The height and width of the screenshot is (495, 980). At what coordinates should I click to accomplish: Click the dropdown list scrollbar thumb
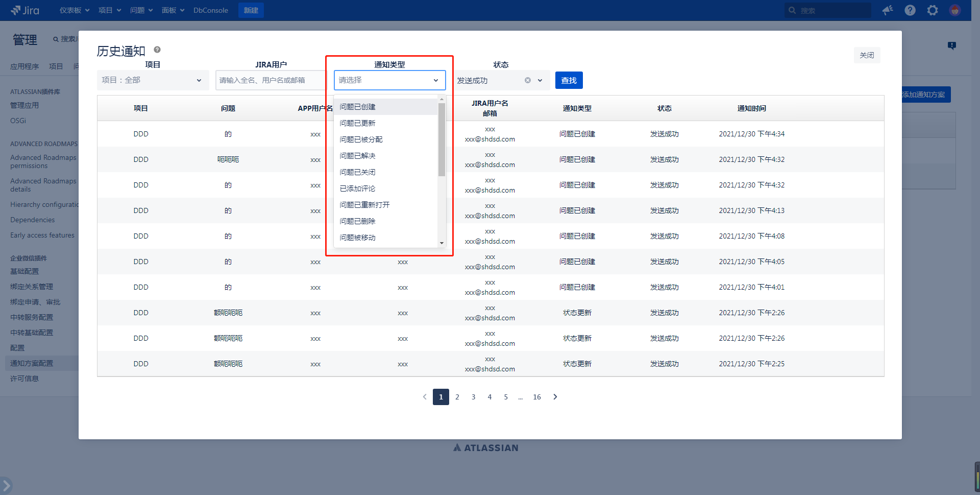pos(442,139)
